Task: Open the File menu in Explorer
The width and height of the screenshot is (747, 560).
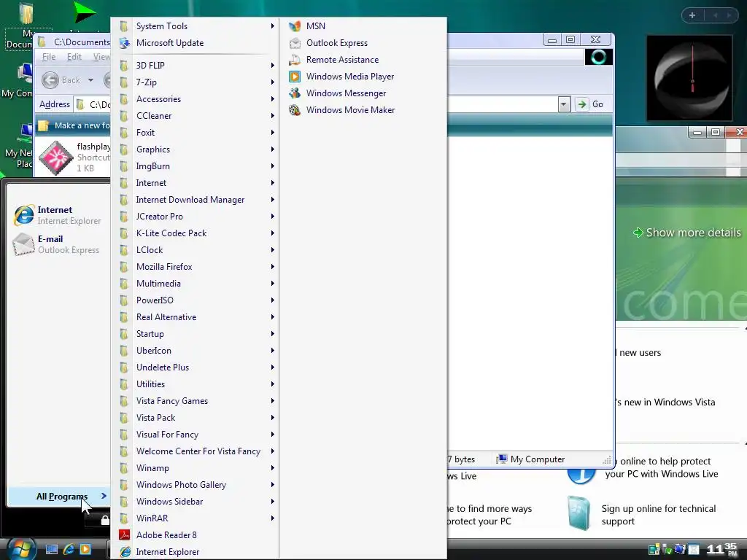Action: click(x=49, y=57)
